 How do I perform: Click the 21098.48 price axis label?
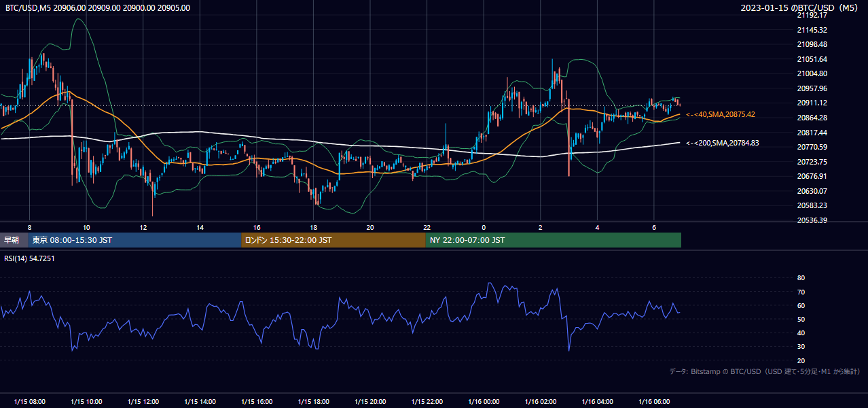click(x=812, y=44)
